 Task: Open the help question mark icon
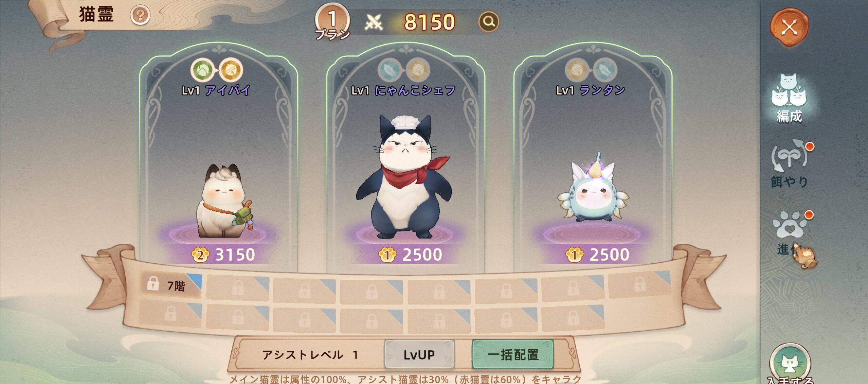pos(140,15)
